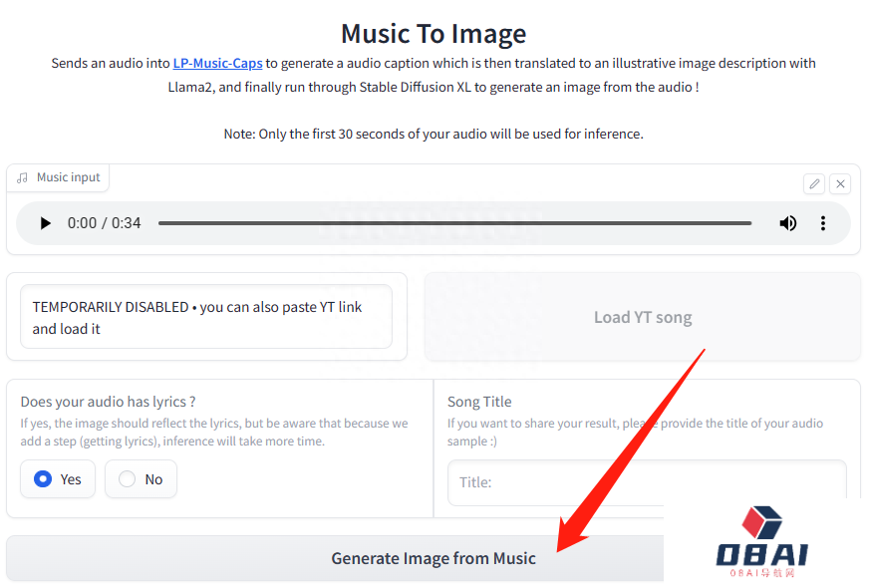Screen dimensions: 869x588
Task: Click the 0BAI cube logo
Action: click(762, 525)
